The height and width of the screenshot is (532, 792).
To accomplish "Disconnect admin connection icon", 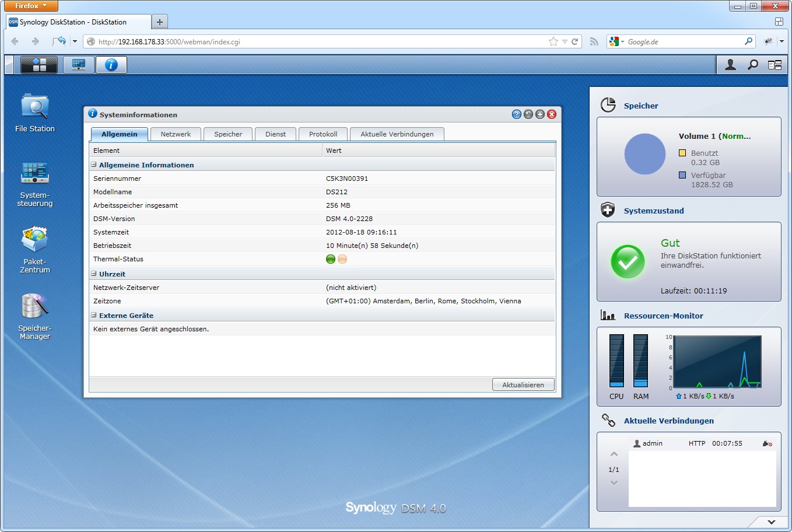I will pos(768,443).
